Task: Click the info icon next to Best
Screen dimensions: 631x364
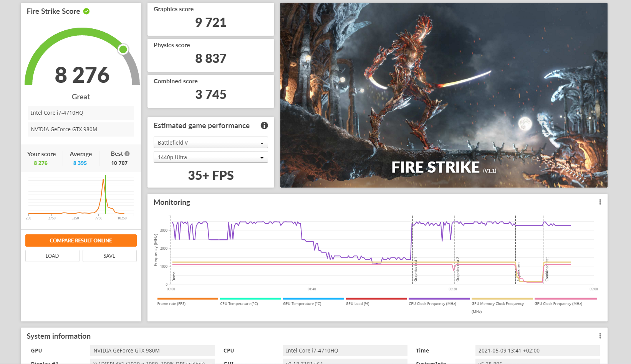Action: [127, 154]
